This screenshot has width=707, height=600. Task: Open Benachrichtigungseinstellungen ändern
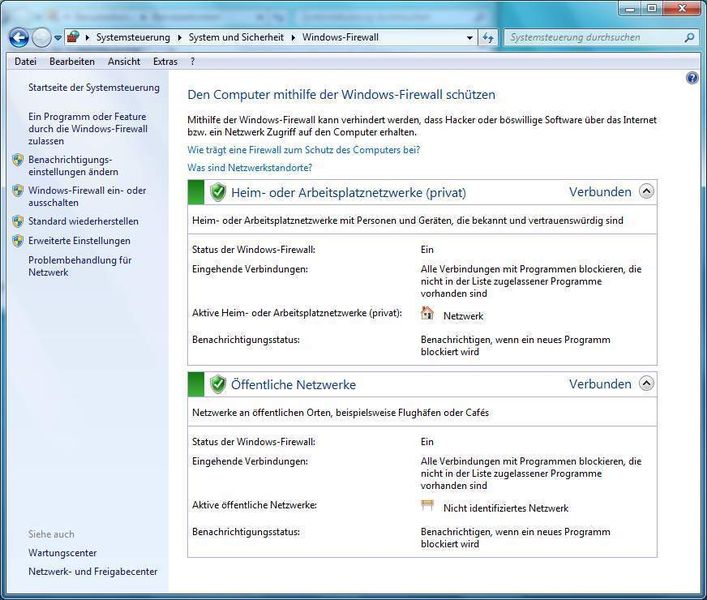click(x=73, y=166)
